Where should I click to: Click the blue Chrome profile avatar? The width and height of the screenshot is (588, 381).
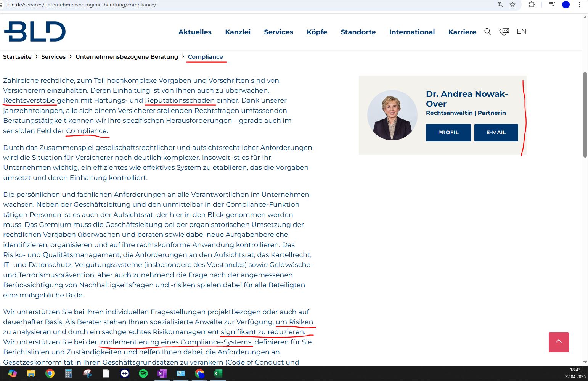coord(566,5)
